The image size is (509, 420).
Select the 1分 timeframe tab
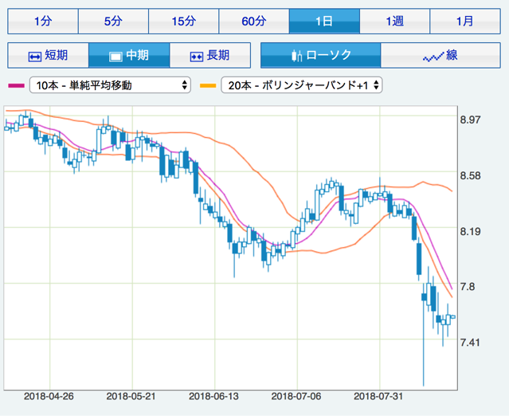[x=43, y=22]
